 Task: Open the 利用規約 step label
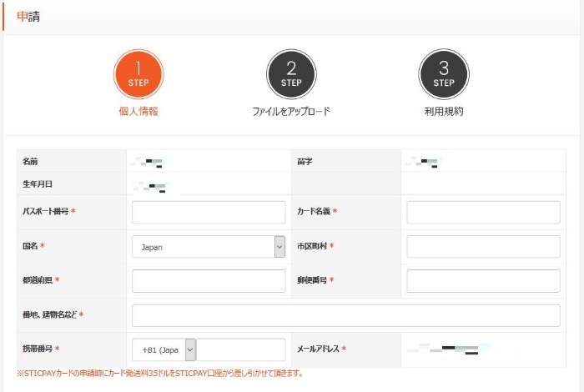[444, 111]
